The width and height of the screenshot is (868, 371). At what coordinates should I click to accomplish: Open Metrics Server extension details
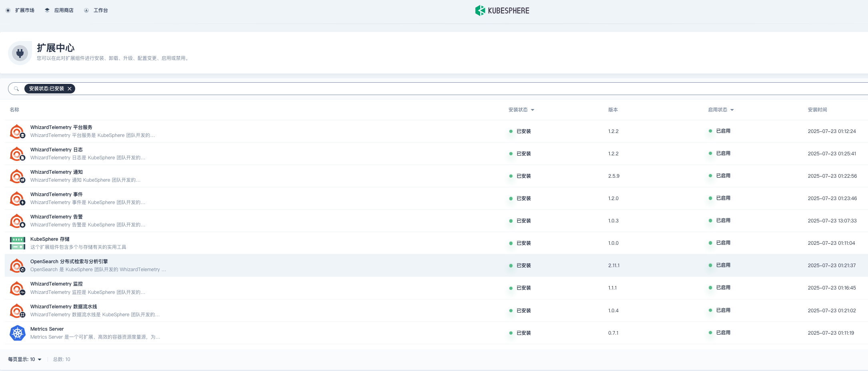[47, 329]
